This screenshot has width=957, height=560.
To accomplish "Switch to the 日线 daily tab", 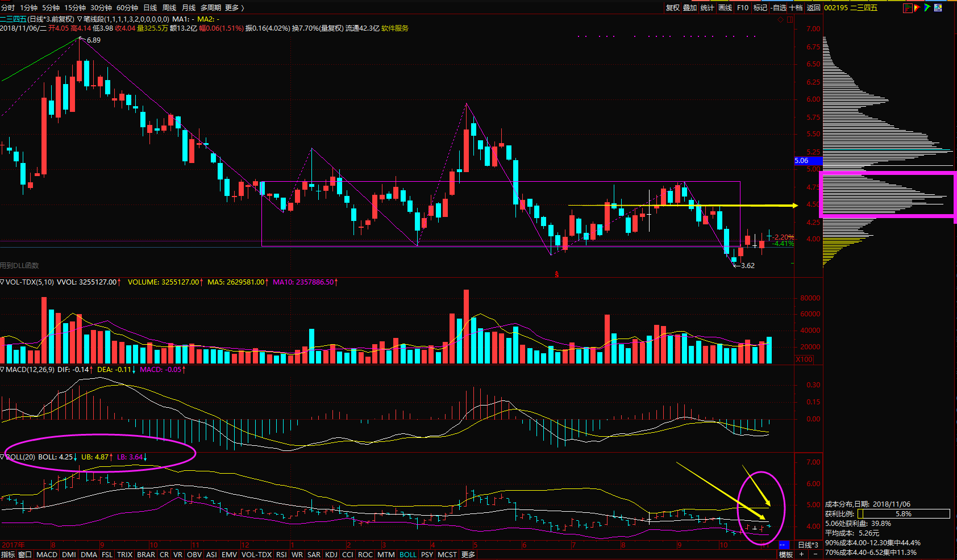I will 150,7.
